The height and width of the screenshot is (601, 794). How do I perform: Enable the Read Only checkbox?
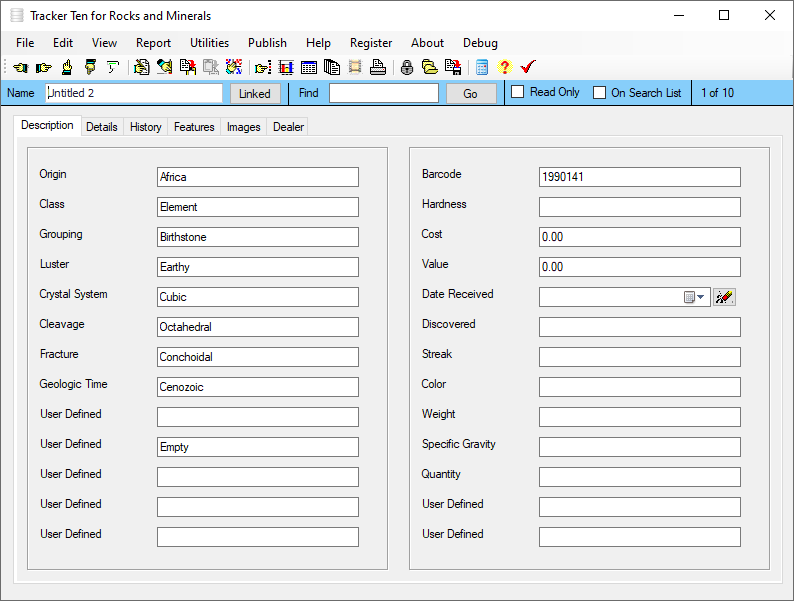point(518,93)
